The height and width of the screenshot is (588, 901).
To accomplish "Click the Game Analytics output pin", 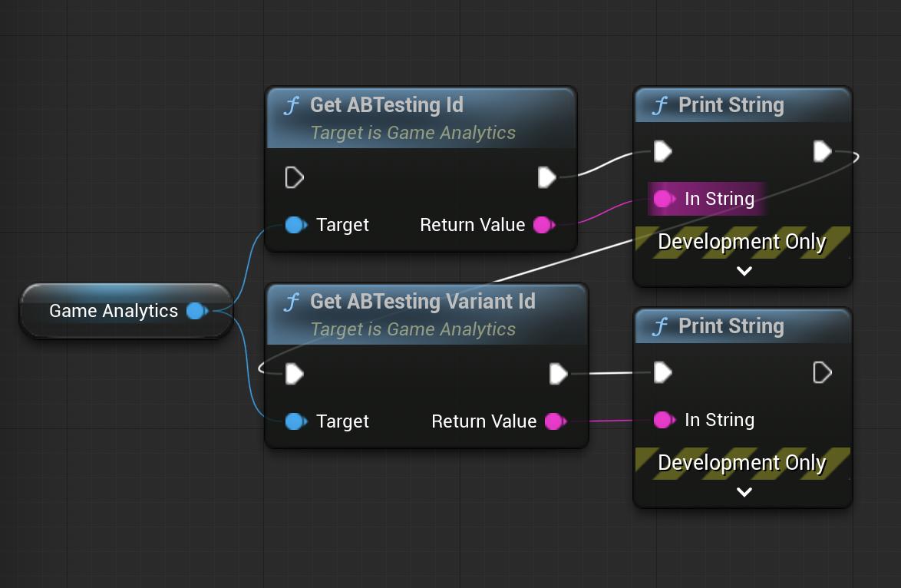I will tap(196, 311).
